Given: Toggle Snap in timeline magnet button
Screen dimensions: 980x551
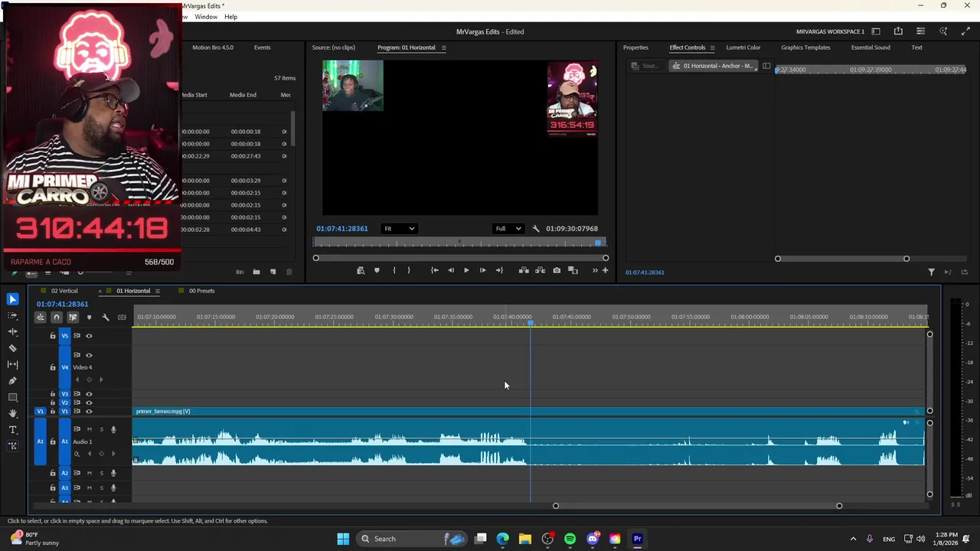Looking at the screenshot, I should [57, 318].
